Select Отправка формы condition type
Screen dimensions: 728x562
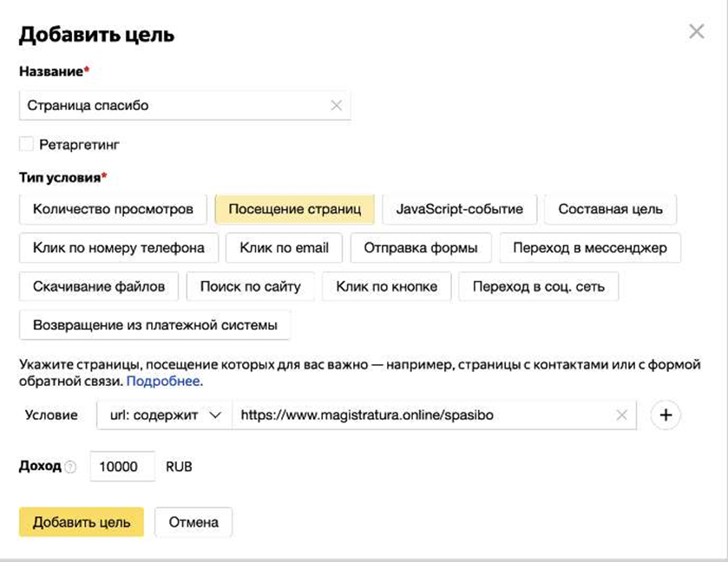420,248
